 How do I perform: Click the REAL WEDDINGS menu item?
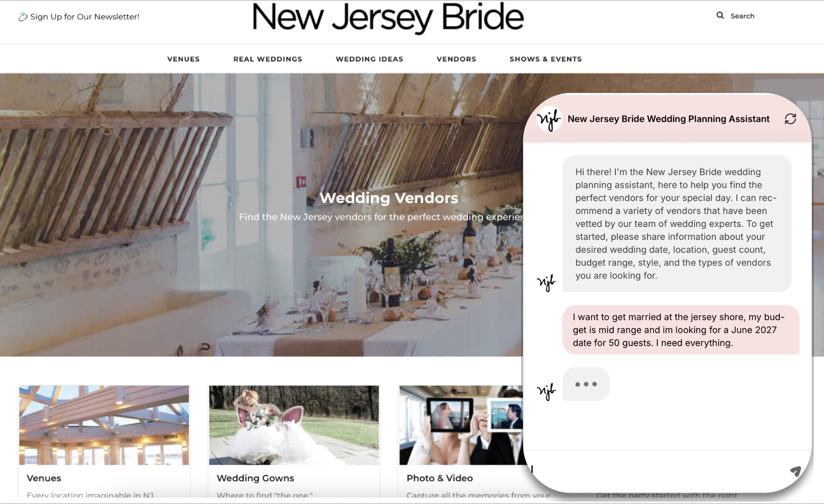pyautogui.click(x=268, y=59)
